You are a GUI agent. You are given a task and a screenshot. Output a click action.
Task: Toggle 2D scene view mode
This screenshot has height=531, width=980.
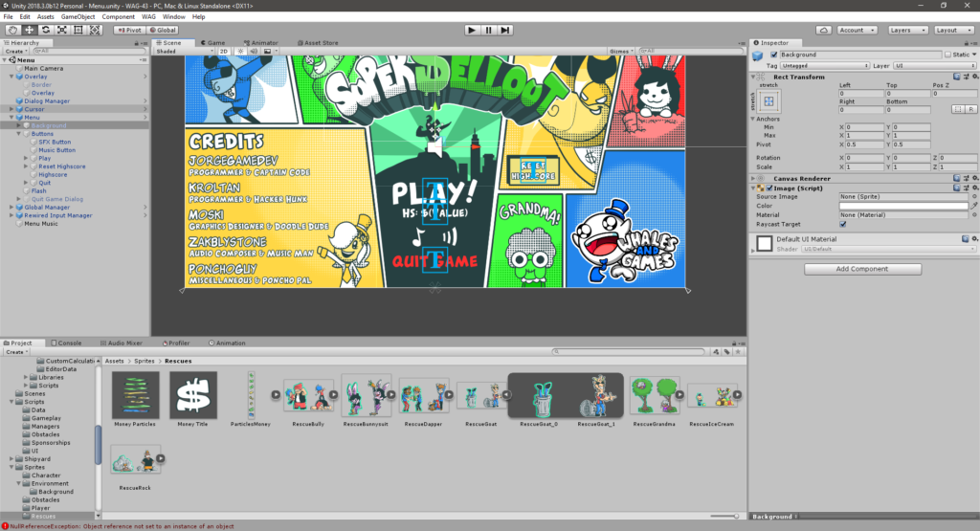[x=224, y=52]
